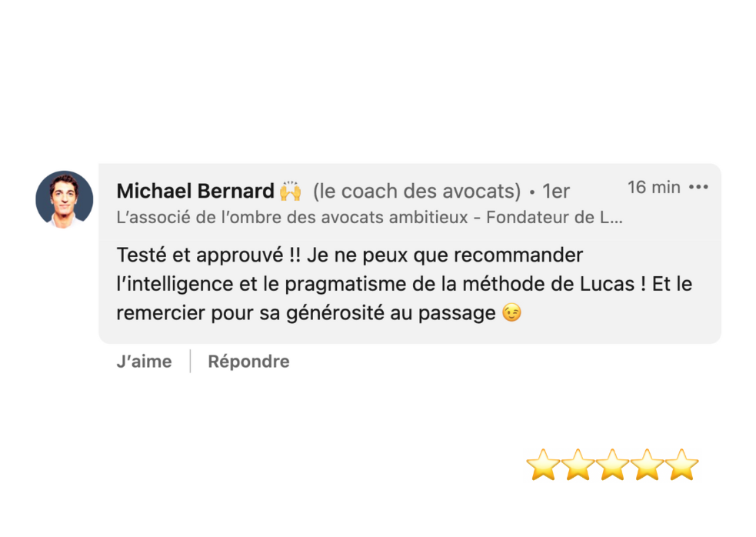756x537 pixels.
Task: Select the fourth rating star
Action: click(x=647, y=465)
